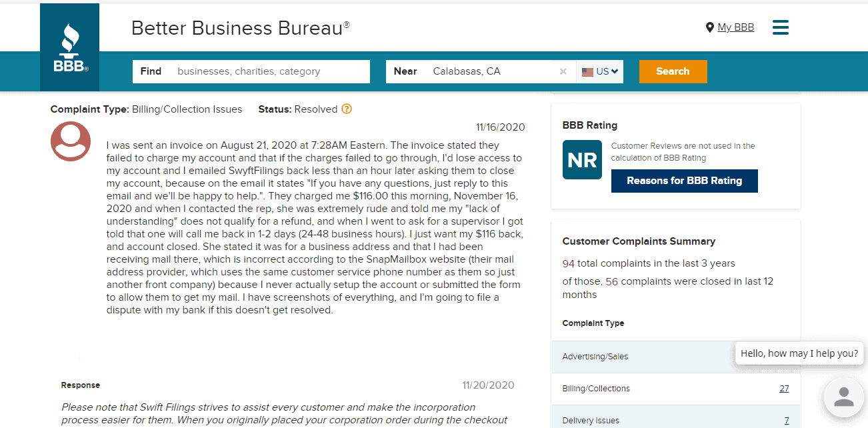Select the Billing/Collections complaint type row

tap(676, 389)
